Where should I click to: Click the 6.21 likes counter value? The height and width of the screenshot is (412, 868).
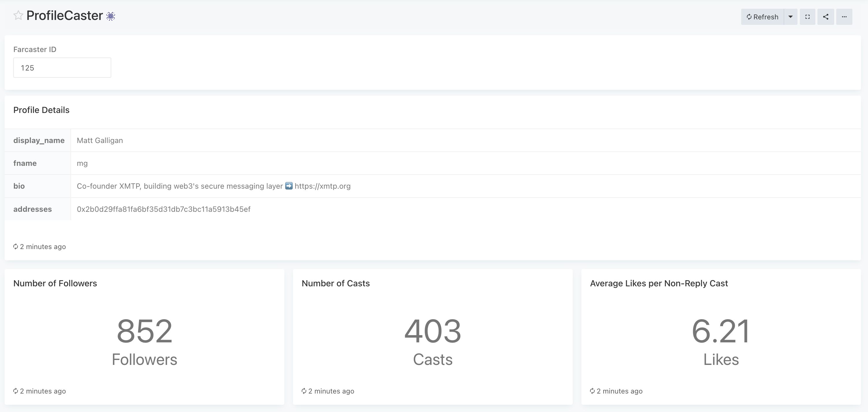721,331
